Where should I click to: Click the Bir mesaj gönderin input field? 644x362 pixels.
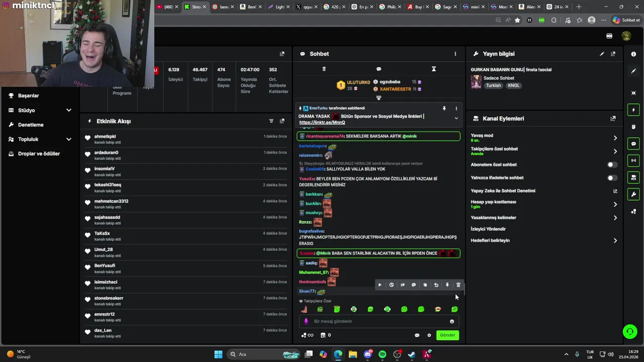click(378, 321)
